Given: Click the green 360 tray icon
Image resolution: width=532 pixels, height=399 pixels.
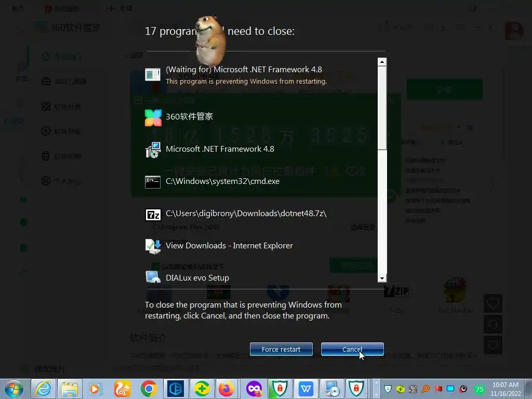Looking at the screenshot, I should (401, 389).
